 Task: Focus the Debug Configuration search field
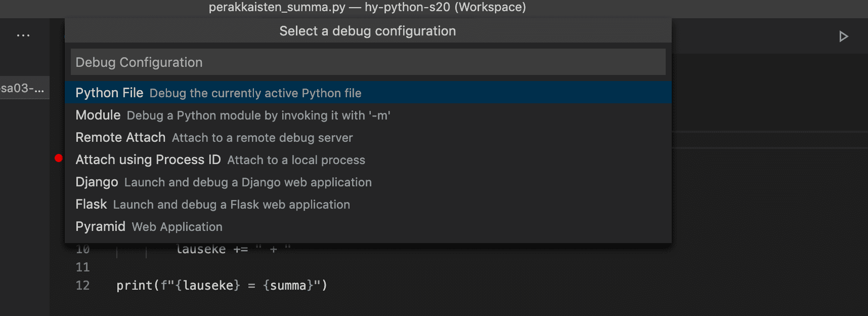(x=368, y=62)
